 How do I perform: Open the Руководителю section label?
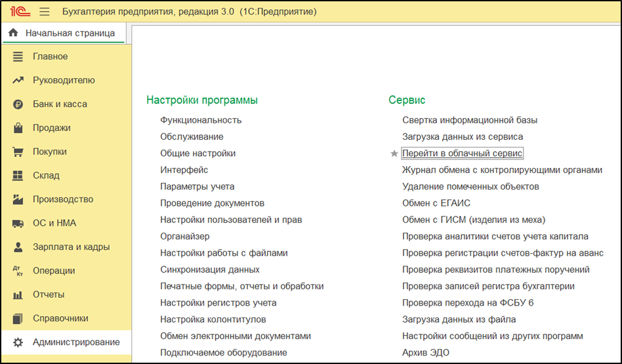coord(64,80)
